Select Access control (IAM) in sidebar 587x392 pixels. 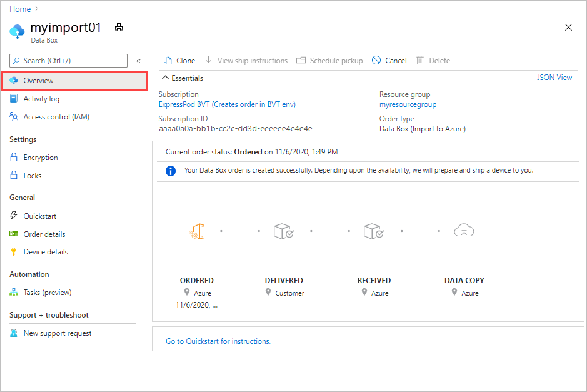point(56,117)
